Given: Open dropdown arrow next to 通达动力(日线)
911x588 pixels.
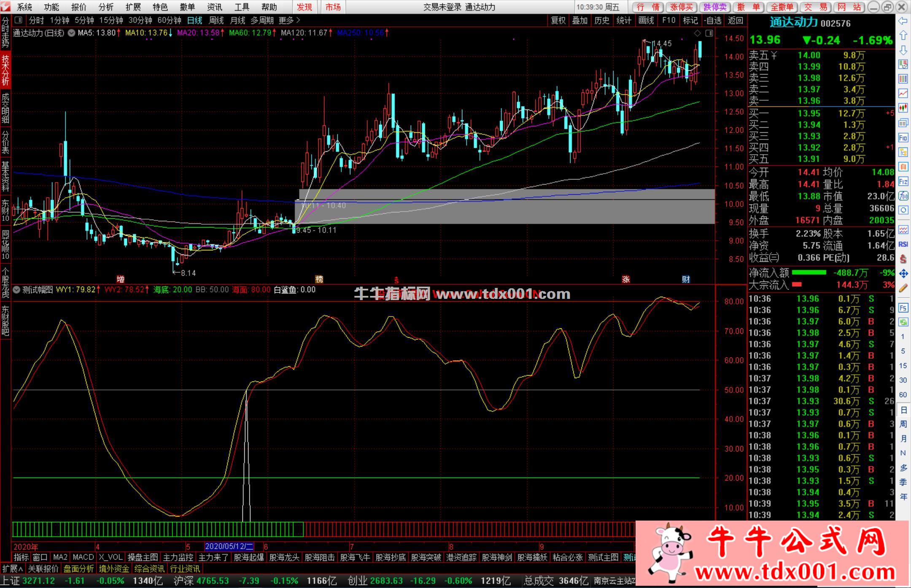Looking at the screenshot, I should pos(72,33).
